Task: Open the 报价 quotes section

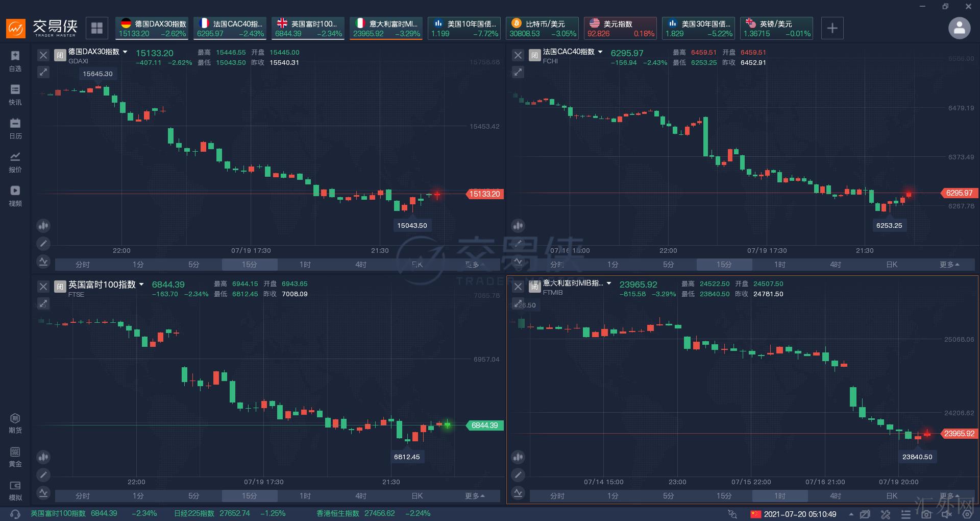Action: tap(15, 162)
